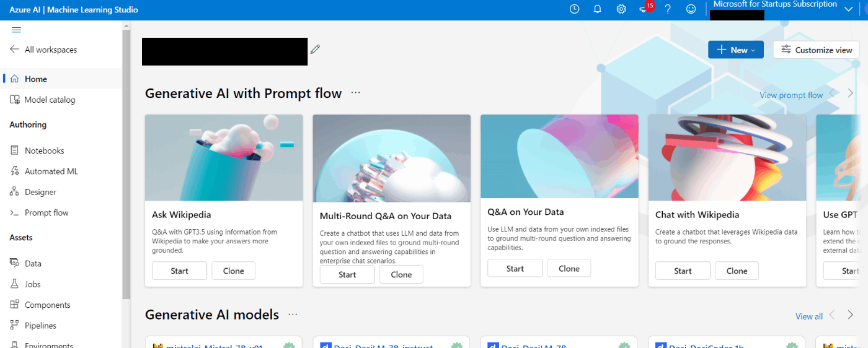Show previous Generative AI models arrow

pyautogui.click(x=833, y=315)
